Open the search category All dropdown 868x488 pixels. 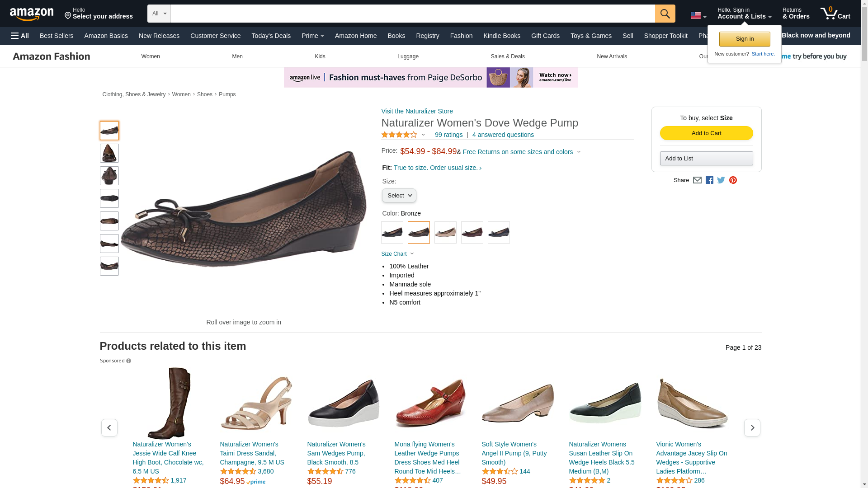[159, 14]
